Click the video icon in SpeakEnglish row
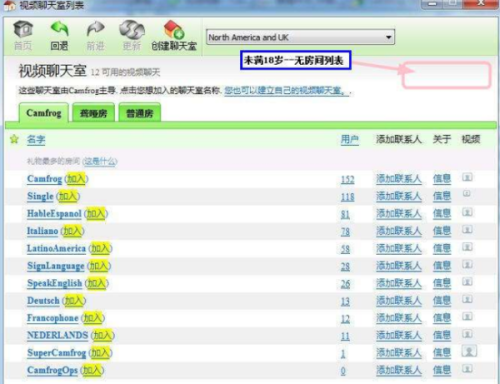The width and height of the screenshot is (500, 384). tap(467, 282)
